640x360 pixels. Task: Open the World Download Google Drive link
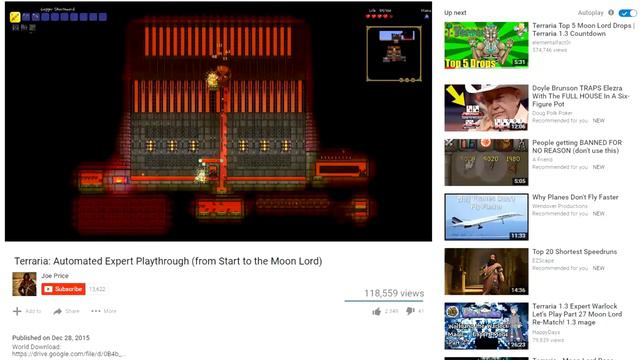(68, 354)
